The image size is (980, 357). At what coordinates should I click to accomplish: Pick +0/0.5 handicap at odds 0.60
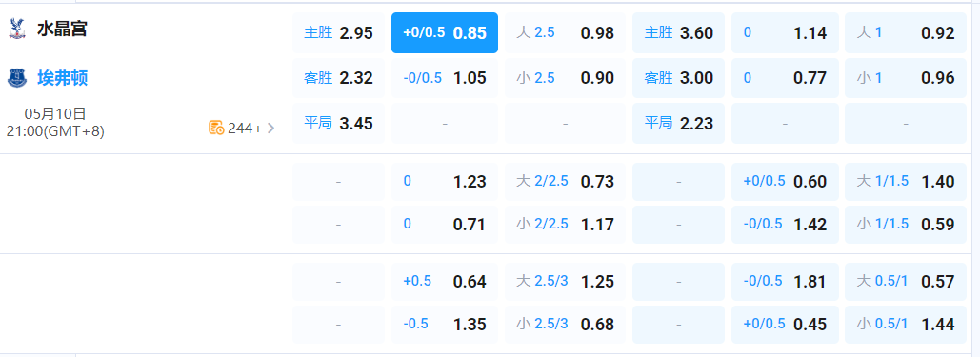pyautogui.click(x=785, y=182)
